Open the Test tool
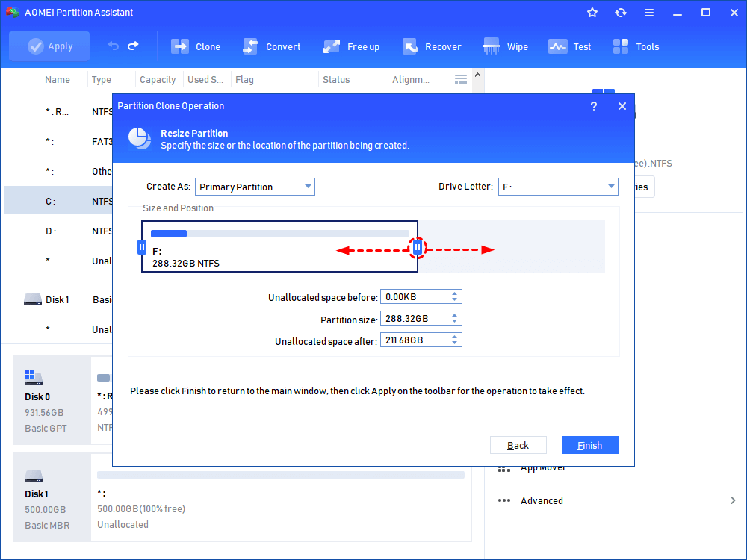The image size is (747, 560). 569,46
